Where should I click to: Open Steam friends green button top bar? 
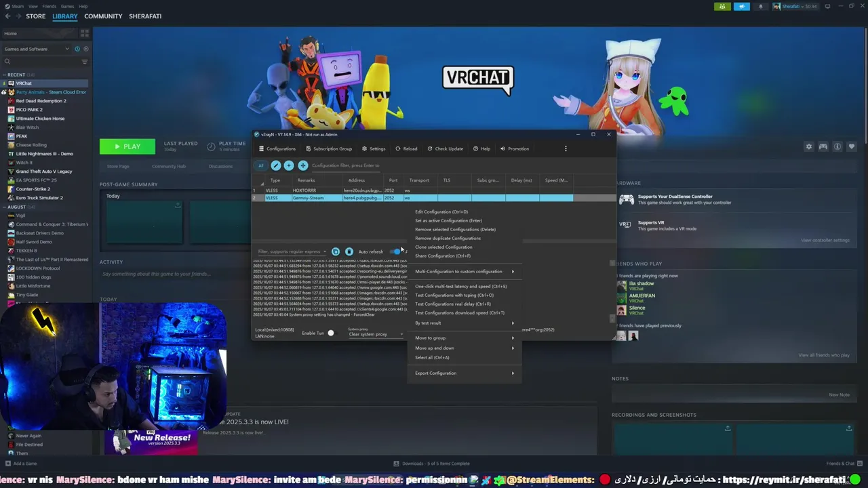click(722, 6)
